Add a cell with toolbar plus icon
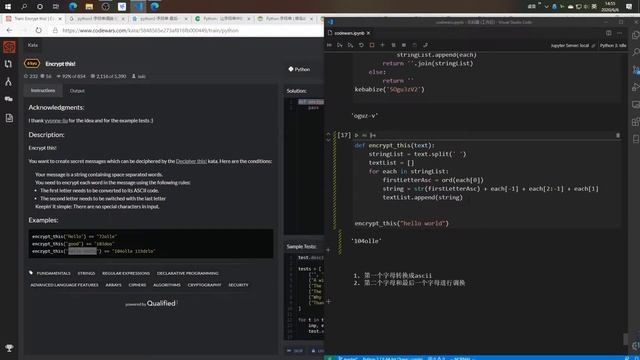 click(382, 45)
